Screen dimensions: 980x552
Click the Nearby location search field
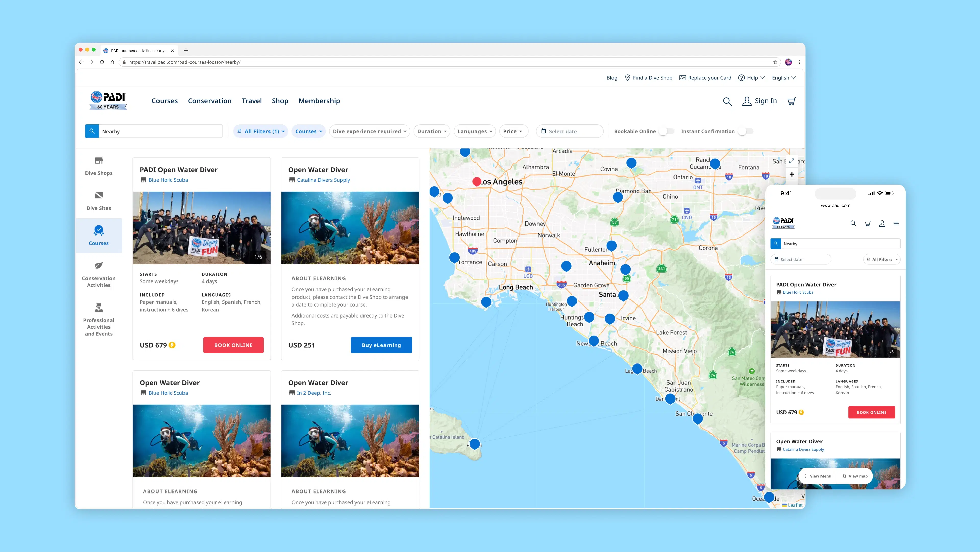click(160, 131)
